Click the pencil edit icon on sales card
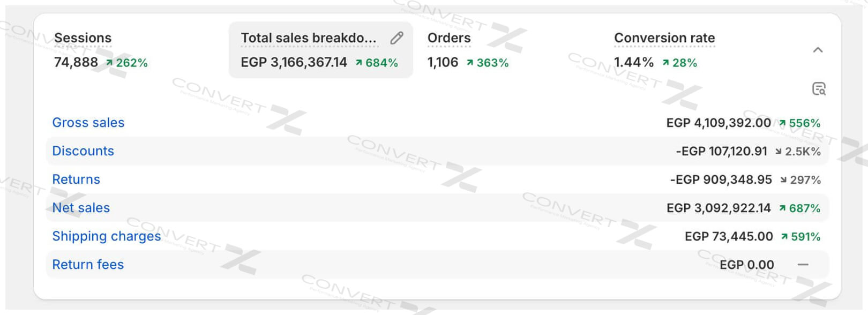Viewport: 868px width, 315px height. pos(396,38)
